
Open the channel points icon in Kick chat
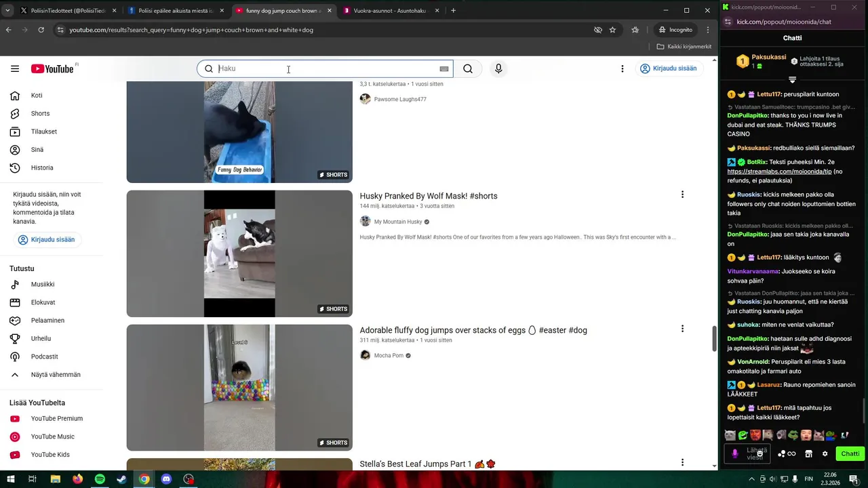(787, 453)
